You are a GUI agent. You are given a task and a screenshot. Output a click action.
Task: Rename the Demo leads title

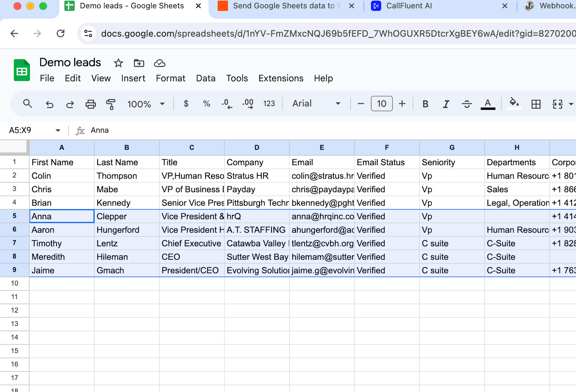point(70,63)
